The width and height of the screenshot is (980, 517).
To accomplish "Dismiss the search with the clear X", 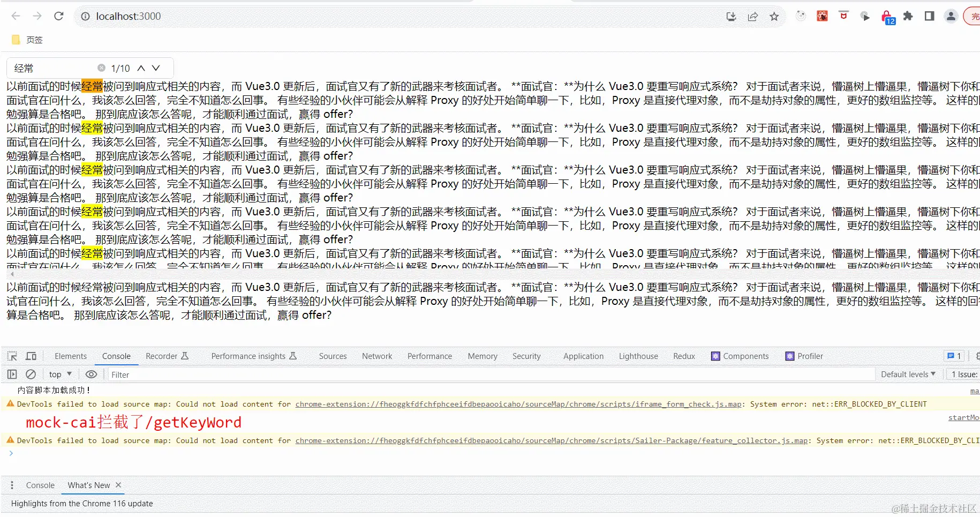I will tap(101, 68).
